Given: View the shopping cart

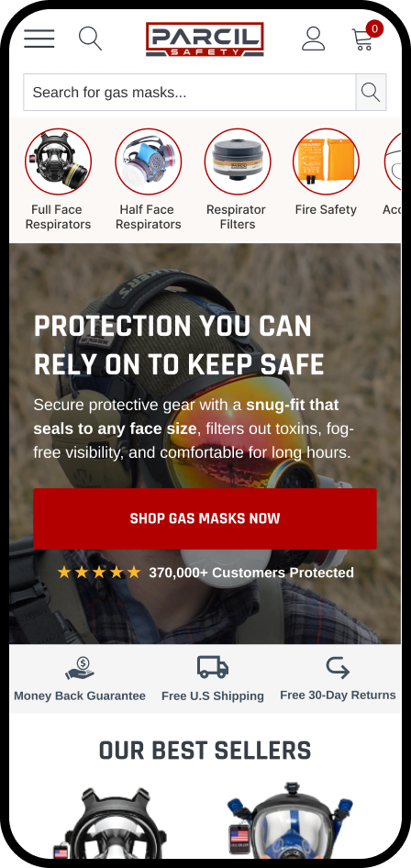Looking at the screenshot, I should click(366, 37).
